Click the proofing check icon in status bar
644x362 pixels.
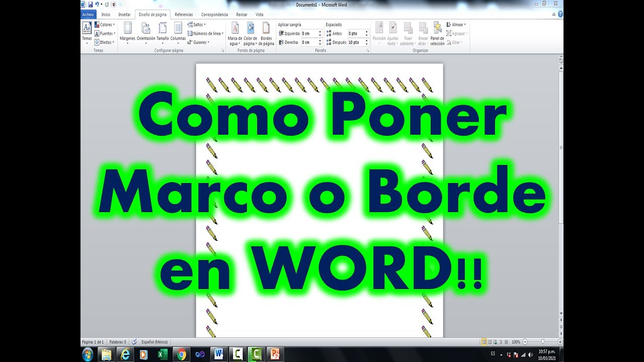[x=134, y=342]
